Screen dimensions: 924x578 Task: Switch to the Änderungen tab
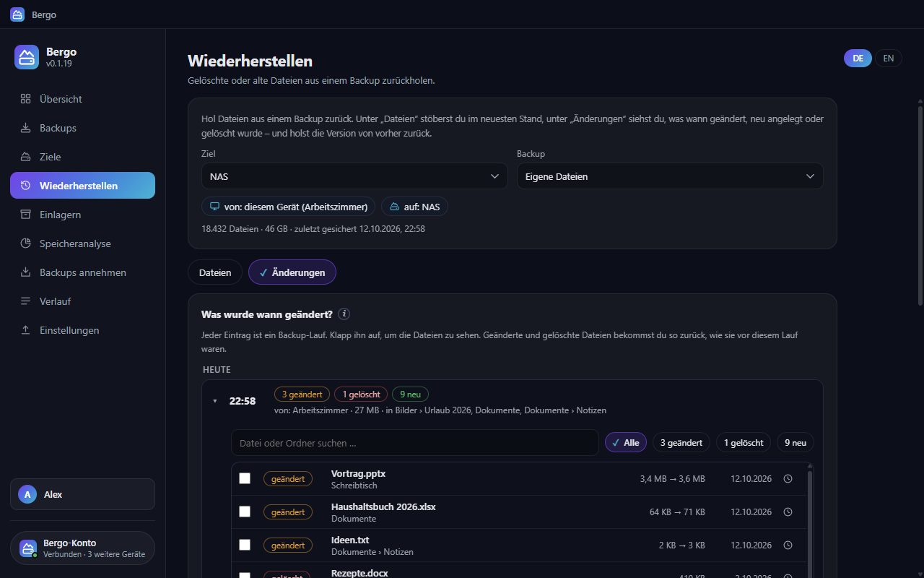(292, 272)
